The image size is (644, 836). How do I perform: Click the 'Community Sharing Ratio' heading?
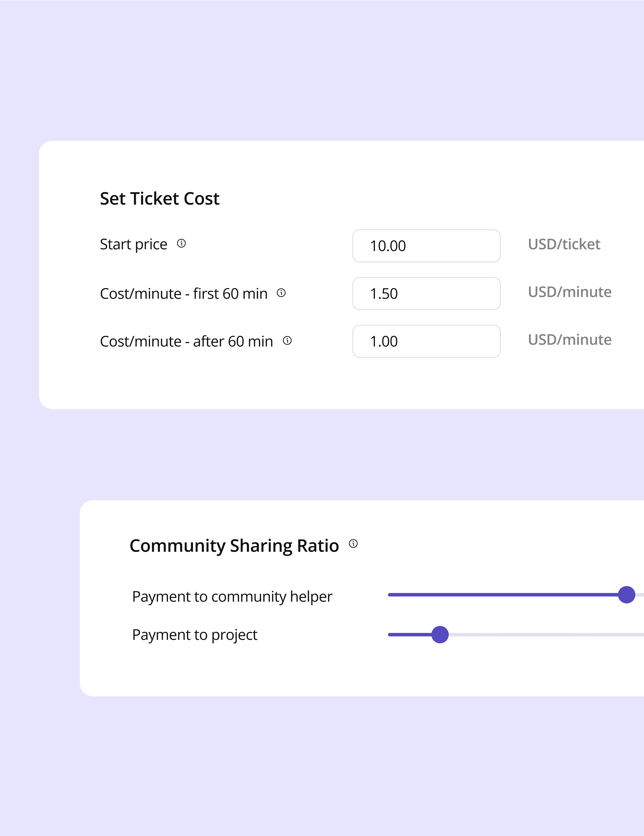pos(234,546)
